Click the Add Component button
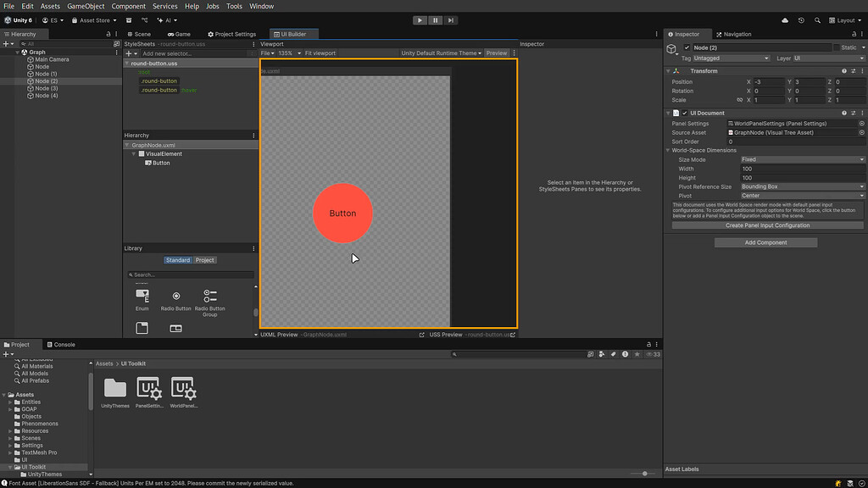The image size is (868, 488). 765,242
